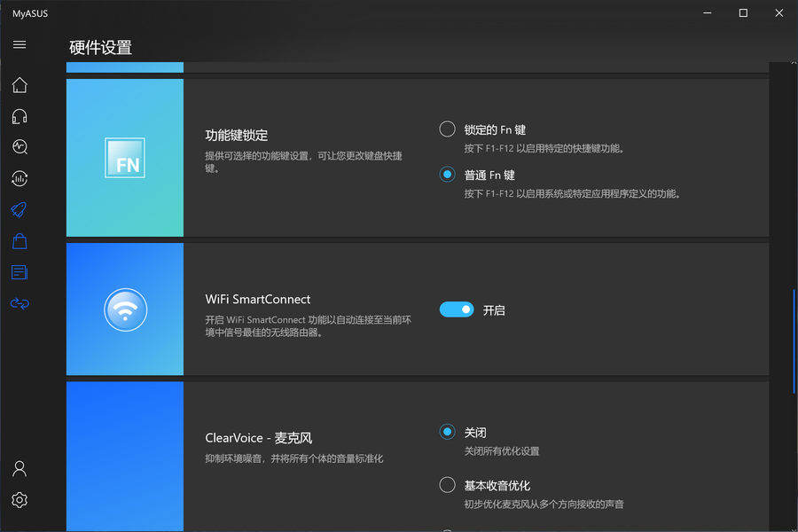
Task: Open the MyASUS home page
Action: (20, 84)
